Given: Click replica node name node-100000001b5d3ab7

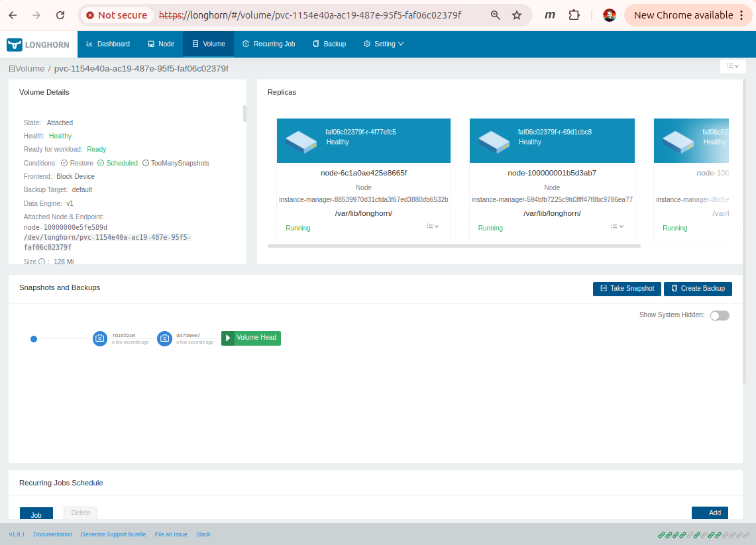Looking at the screenshot, I should tap(552, 173).
